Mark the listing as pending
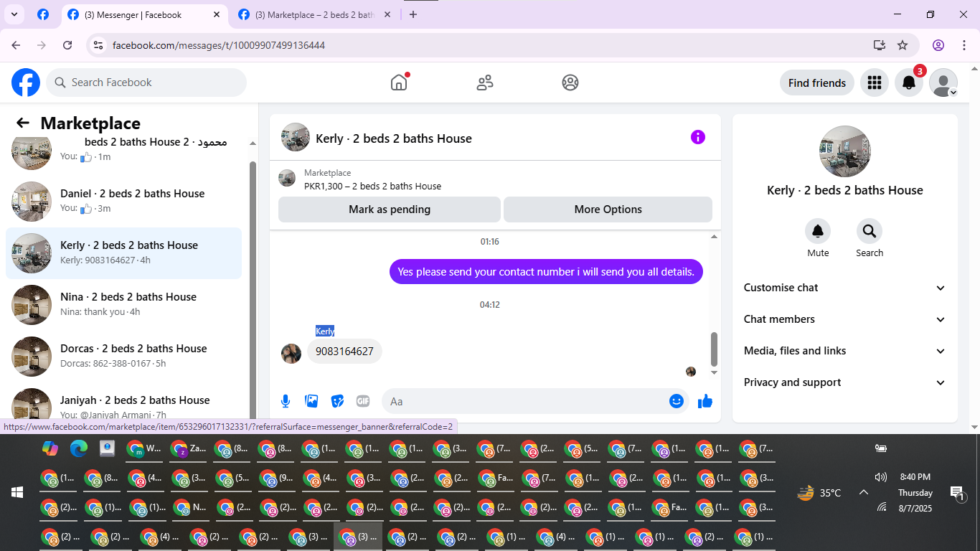 pos(389,209)
